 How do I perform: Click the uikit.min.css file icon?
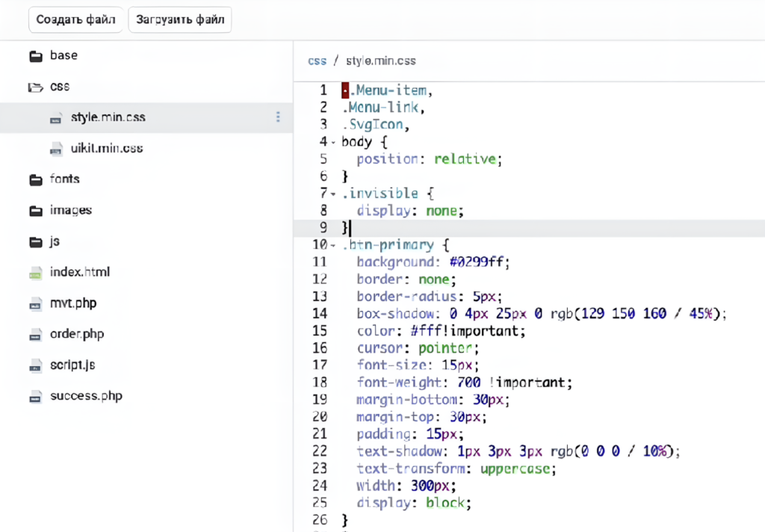(x=56, y=149)
